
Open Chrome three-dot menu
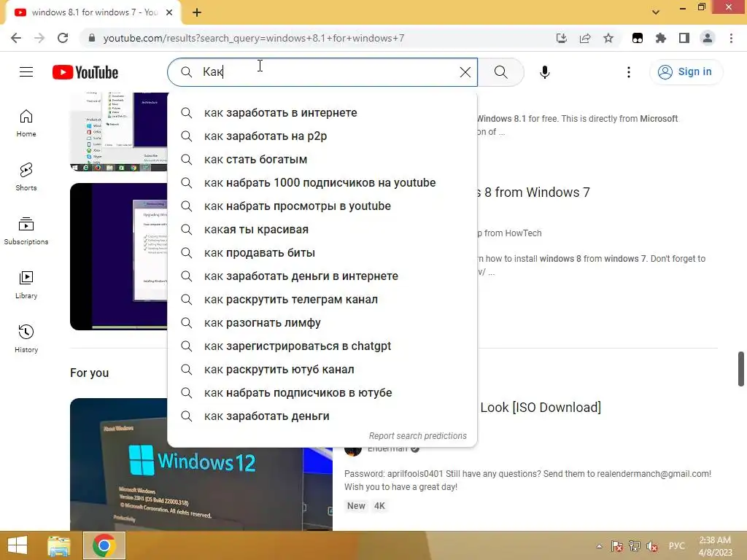pyautogui.click(x=731, y=38)
